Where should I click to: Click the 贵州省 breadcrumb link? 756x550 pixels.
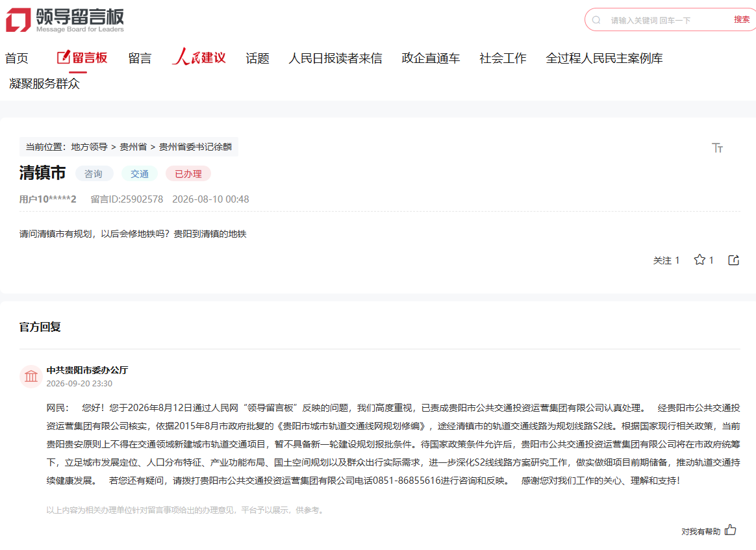click(x=133, y=147)
